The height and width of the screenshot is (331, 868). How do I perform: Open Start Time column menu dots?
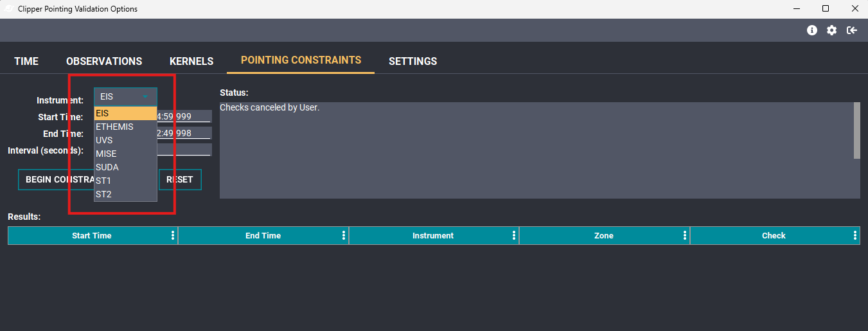pyautogui.click(x=173, y=236)
